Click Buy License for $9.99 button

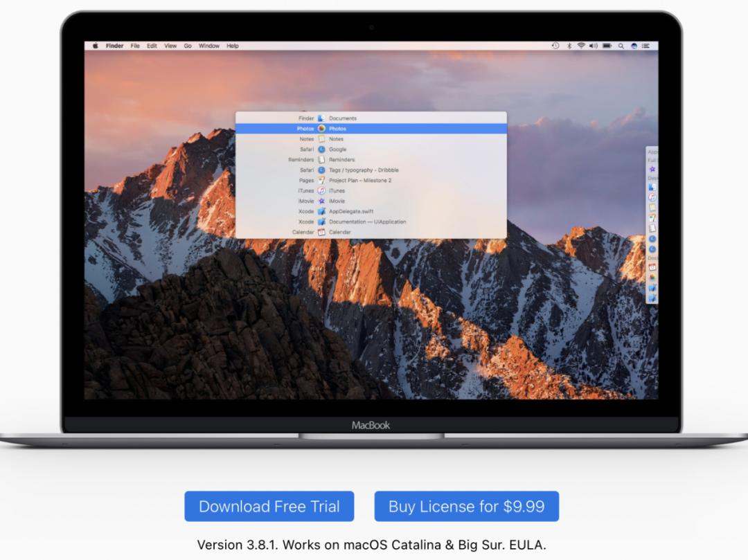[467, 506]
